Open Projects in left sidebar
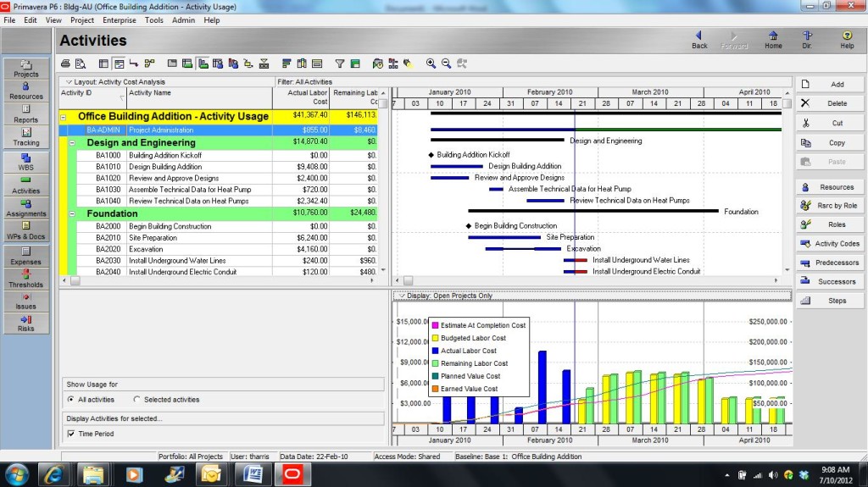This screenshot has width=868, height=487. [x=26, y=69]
